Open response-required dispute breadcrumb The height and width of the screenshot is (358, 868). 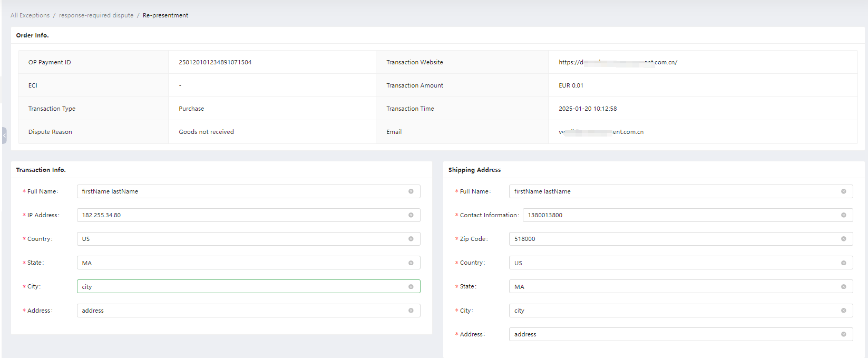click(x=96, y=15)
